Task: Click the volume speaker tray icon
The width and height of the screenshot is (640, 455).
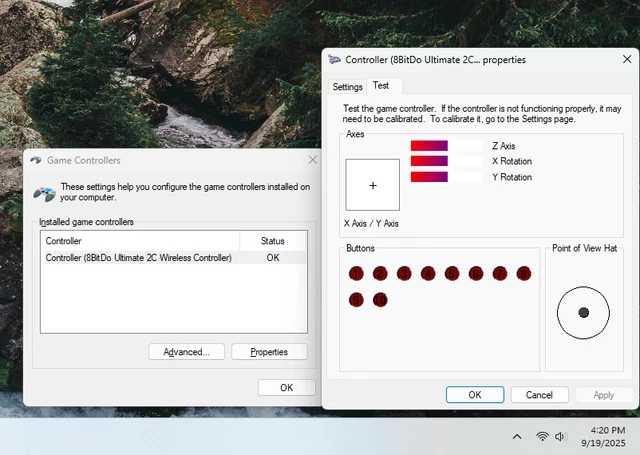Action: click(561, 437)
